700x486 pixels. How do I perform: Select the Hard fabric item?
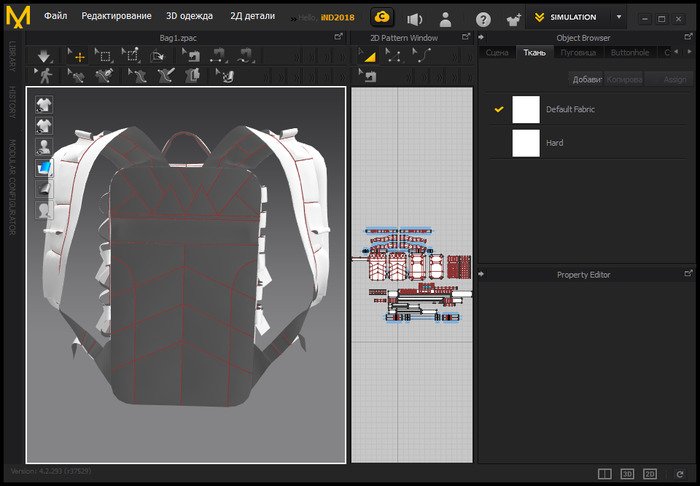(554, 143)
